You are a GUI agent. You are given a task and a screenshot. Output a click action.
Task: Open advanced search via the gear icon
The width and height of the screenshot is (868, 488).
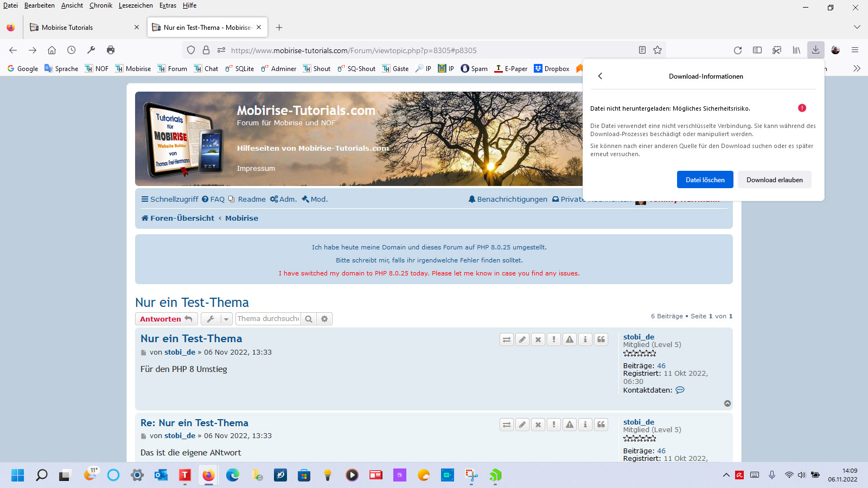(x=324, y=319)
